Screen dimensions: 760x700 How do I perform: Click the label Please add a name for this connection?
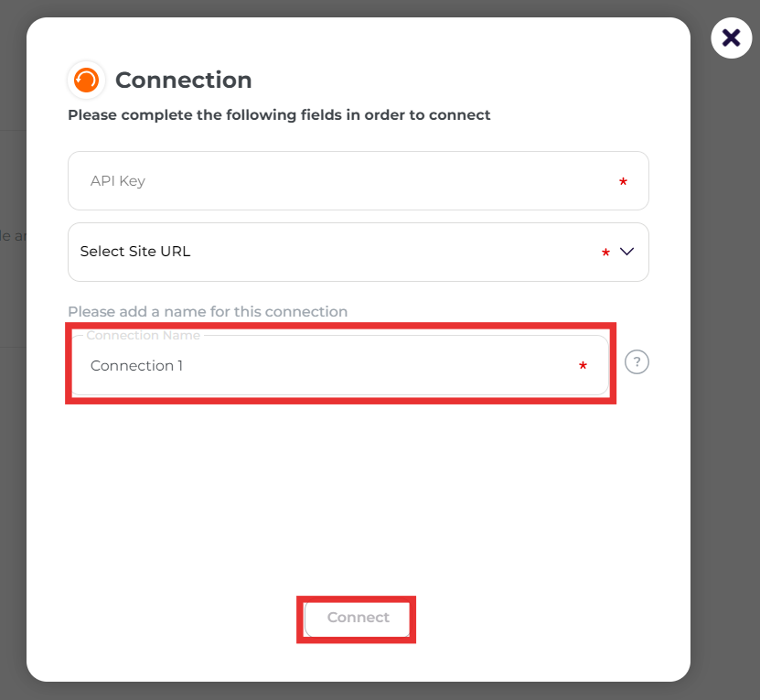(x=208, y=311)
